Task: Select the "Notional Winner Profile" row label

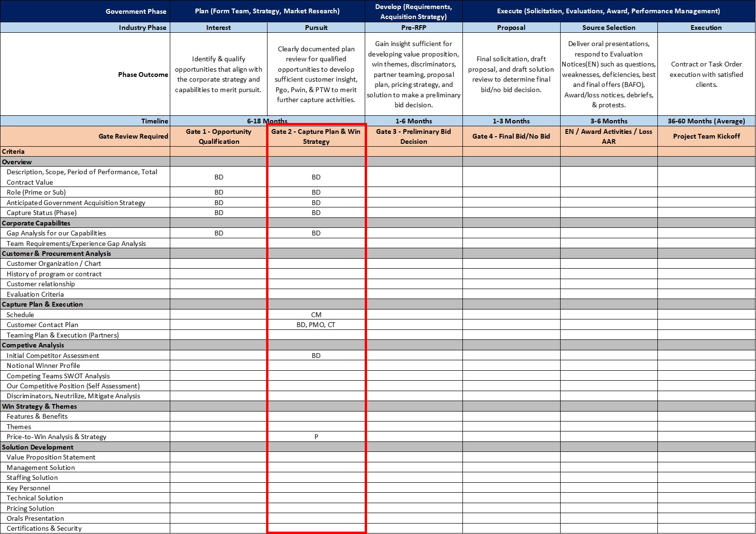Action: tap(85, 365)
